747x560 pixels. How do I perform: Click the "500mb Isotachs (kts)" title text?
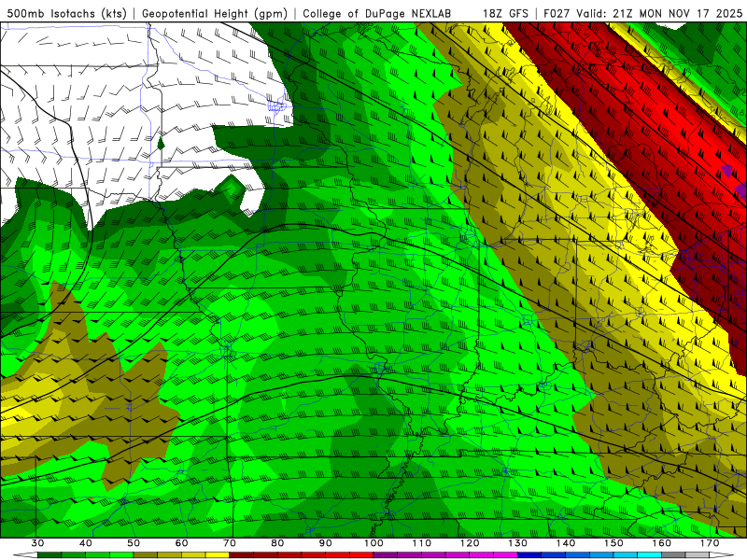(x=66, y=13)
